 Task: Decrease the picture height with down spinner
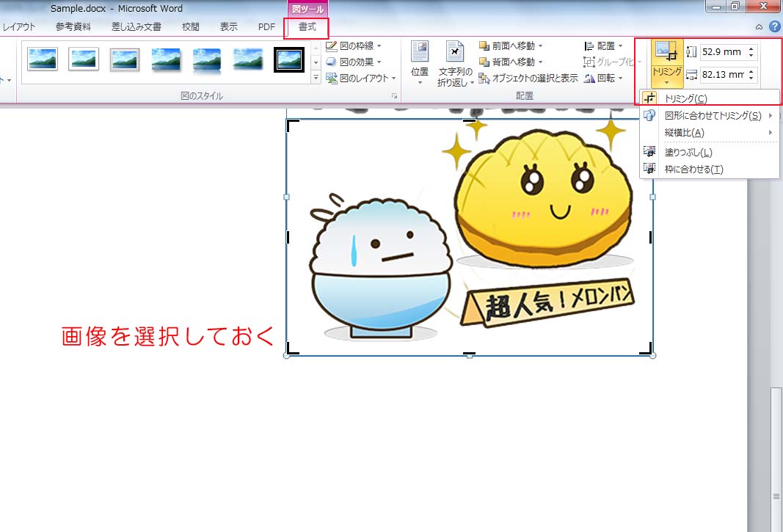[751, 56]
